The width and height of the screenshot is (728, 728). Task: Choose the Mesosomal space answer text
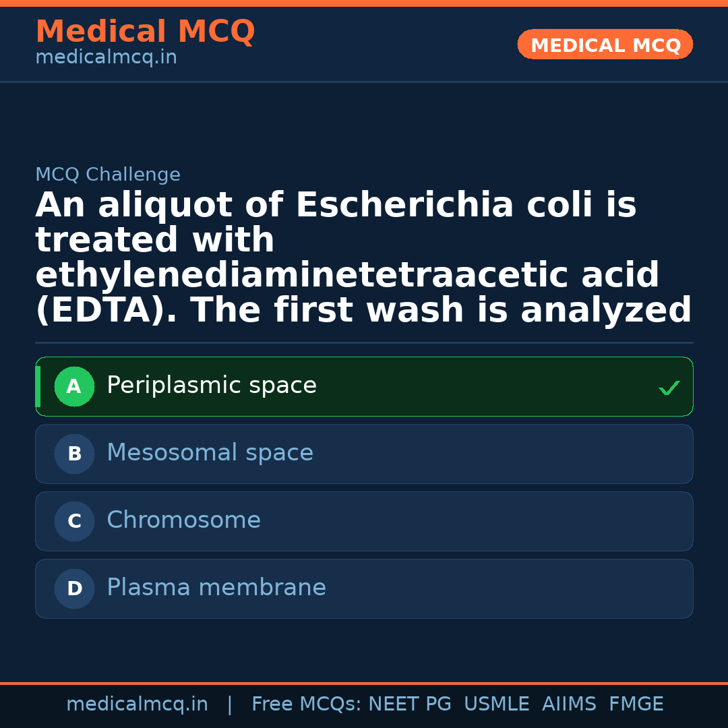coord(210,453)
